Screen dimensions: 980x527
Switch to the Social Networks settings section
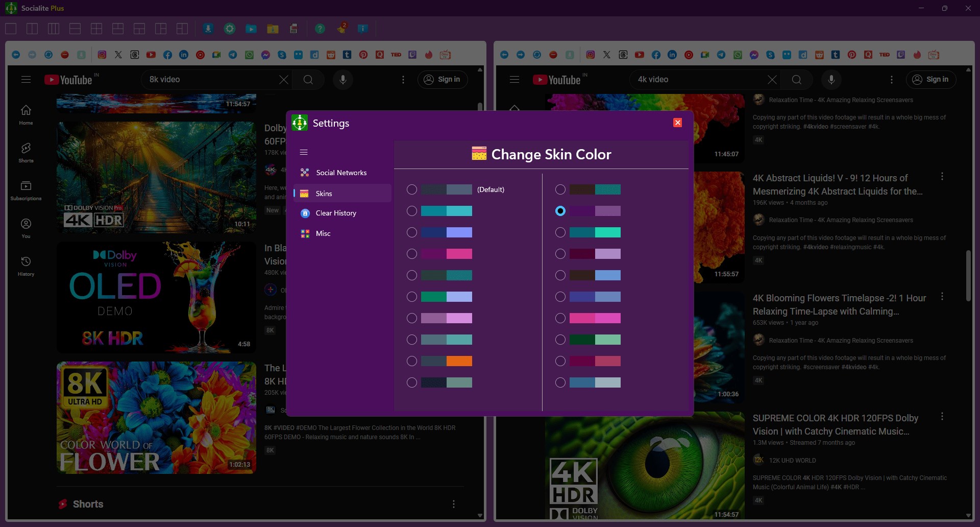[340, 173]
